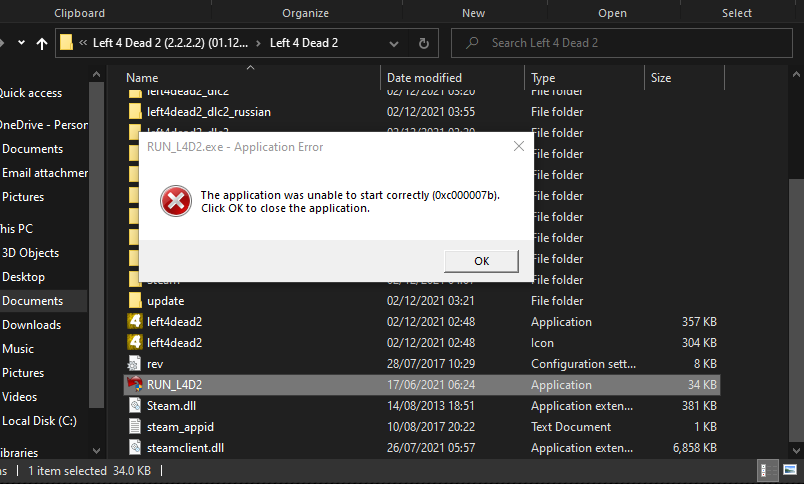Click the Open ribbon group label
This screenshot has height=484, width=804.
point(612,13)
